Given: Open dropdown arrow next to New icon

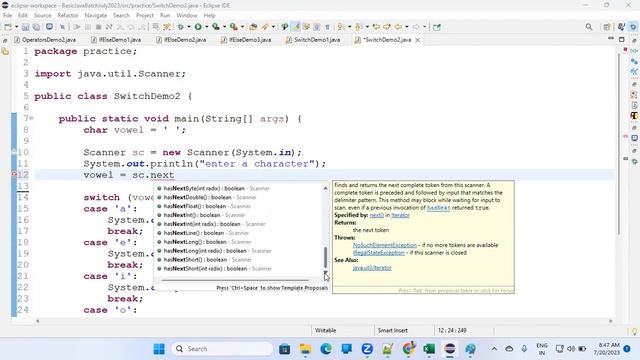Looking at the screenshot, I should tap(16, 27).
